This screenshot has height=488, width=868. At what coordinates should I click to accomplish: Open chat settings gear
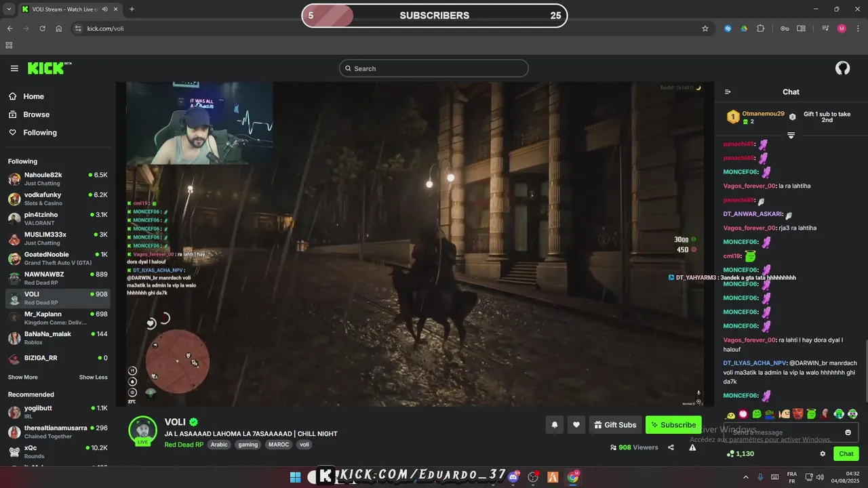[823, 454]
